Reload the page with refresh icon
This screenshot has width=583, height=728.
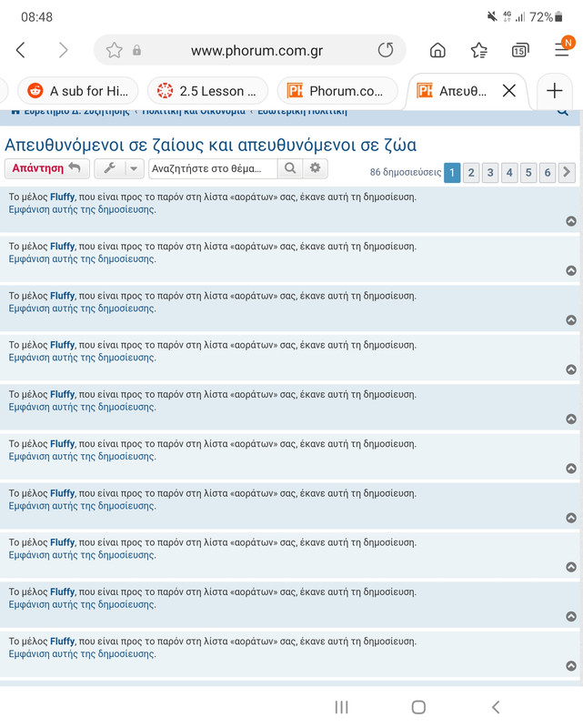click(x=386, y=50)
